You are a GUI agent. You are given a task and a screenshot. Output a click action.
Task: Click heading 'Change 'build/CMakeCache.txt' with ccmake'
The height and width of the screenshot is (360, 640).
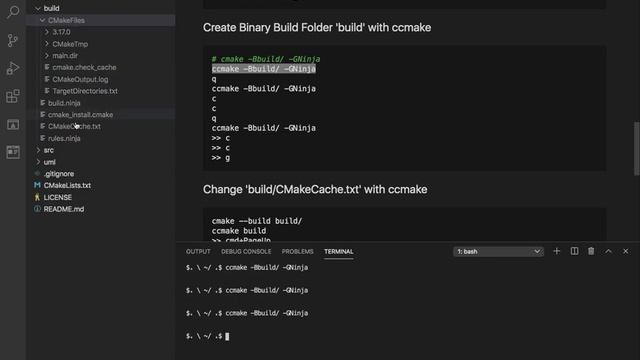coord(315,189)
